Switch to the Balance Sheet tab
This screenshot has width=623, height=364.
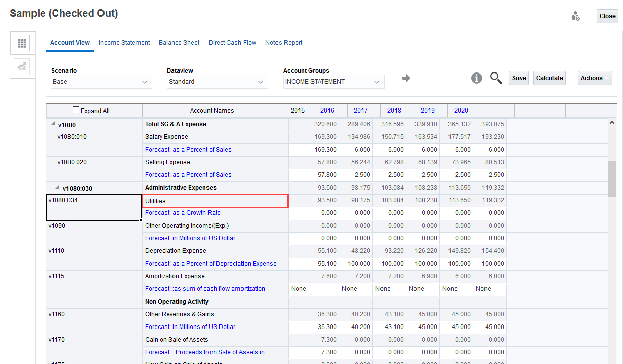point(179,43)
